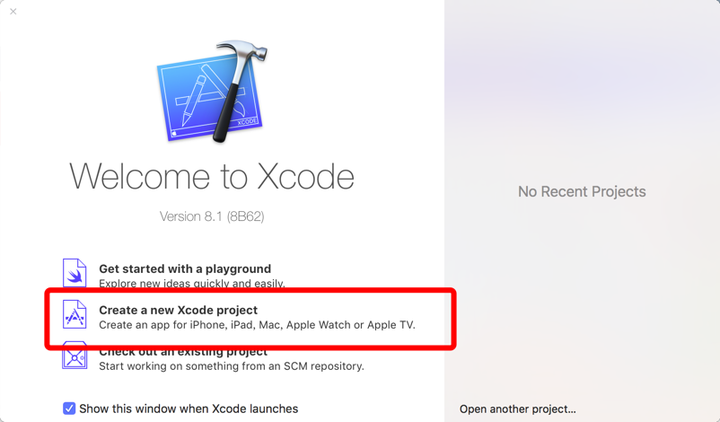720x422 pixels.
Task: Click the 'No Recent Projects' placeholder text
Action: pos(582,192)
